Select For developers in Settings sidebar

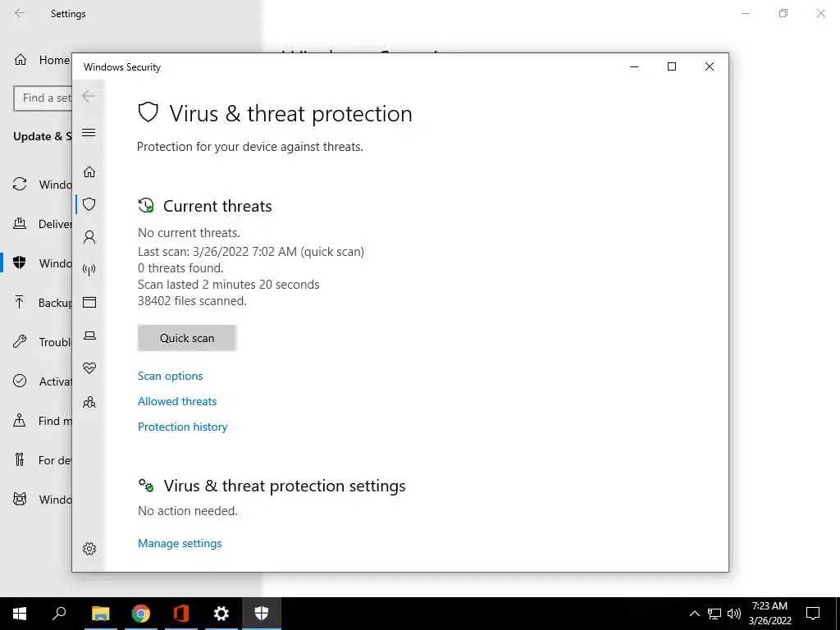(x=42, y=460)
